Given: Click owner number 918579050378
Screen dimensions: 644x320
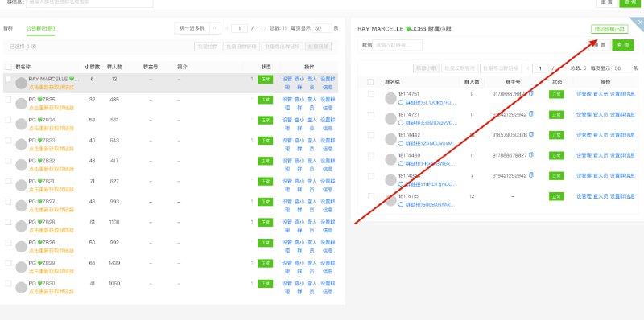Looking at the screenshot, I should point(510,134).
